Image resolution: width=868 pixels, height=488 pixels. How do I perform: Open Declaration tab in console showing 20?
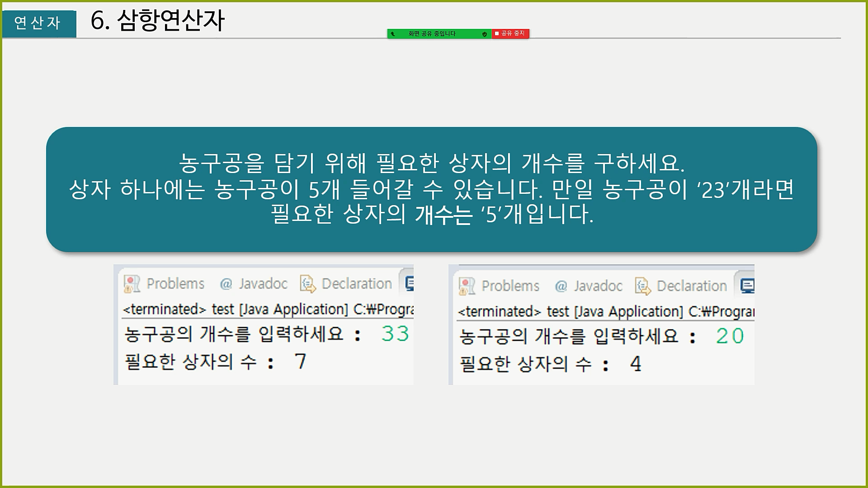692,286
